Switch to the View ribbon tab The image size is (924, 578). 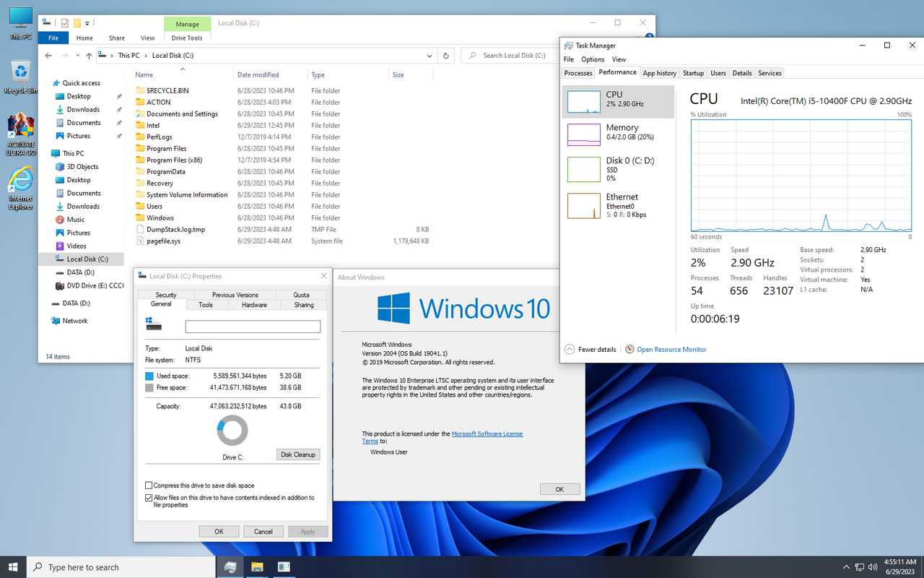(x=147, y=38)
